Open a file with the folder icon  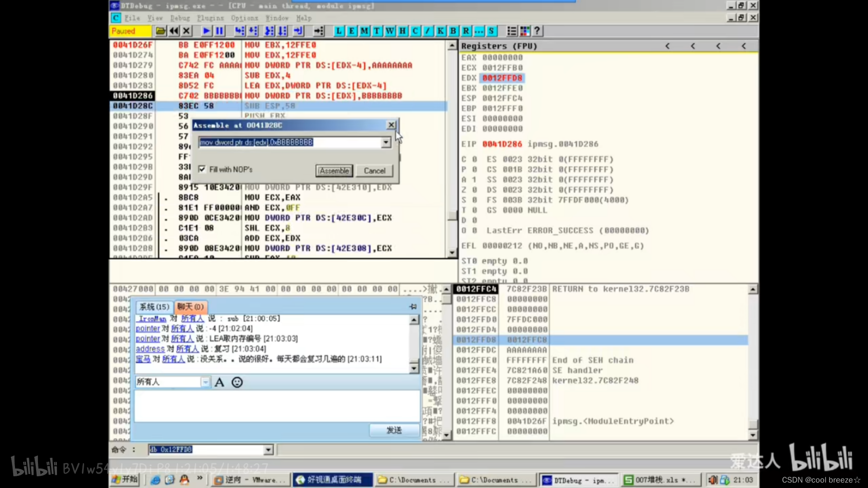160,31
